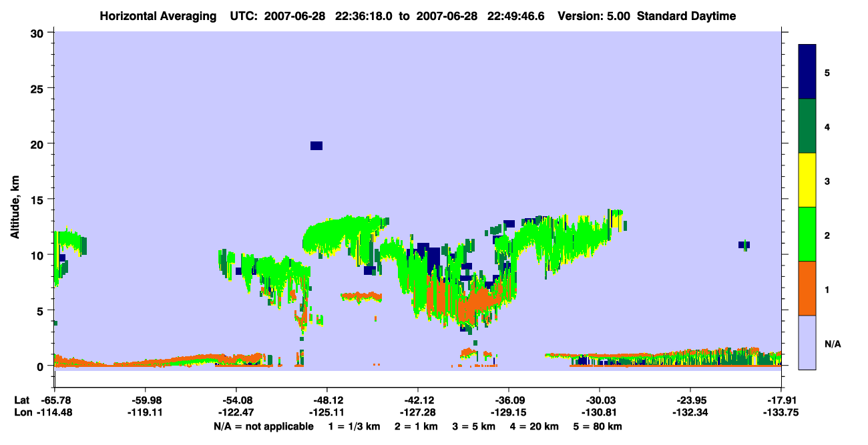
Task: Click the y-axis tick label '15'
Action: click(x=39, y=199)
